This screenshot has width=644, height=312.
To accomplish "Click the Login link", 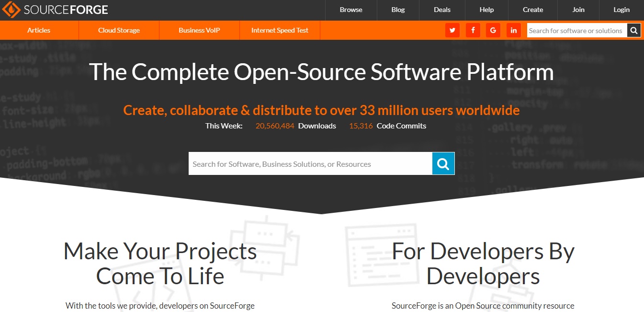I will 621,10.
